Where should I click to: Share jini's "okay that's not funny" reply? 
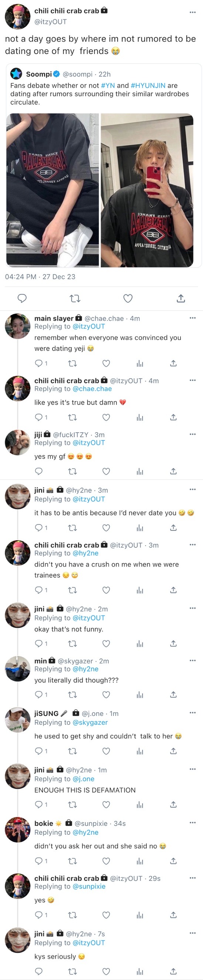(173, 643)
